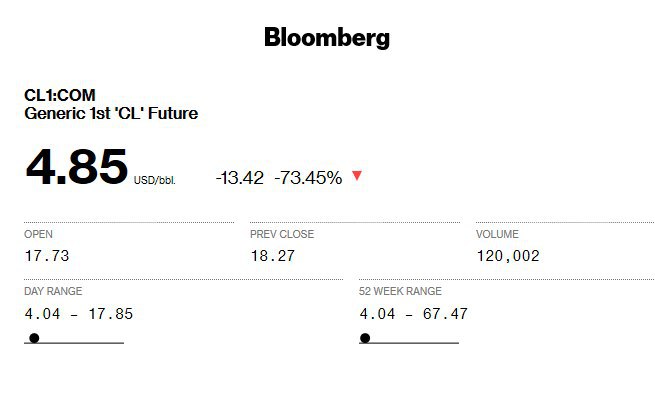Viewport: 655px width, 399px height.
Task: Click the PREV CLOSE label
Action: pos(282,234)
